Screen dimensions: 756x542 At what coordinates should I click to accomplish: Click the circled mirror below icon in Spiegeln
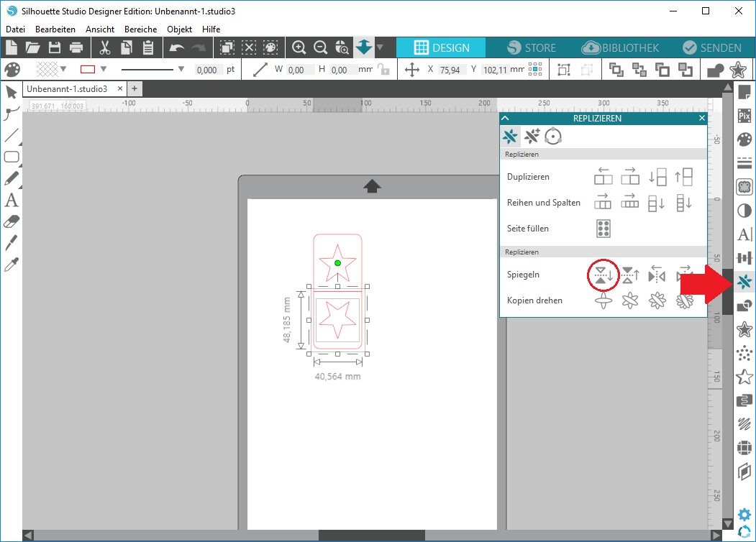coord(603,275)
